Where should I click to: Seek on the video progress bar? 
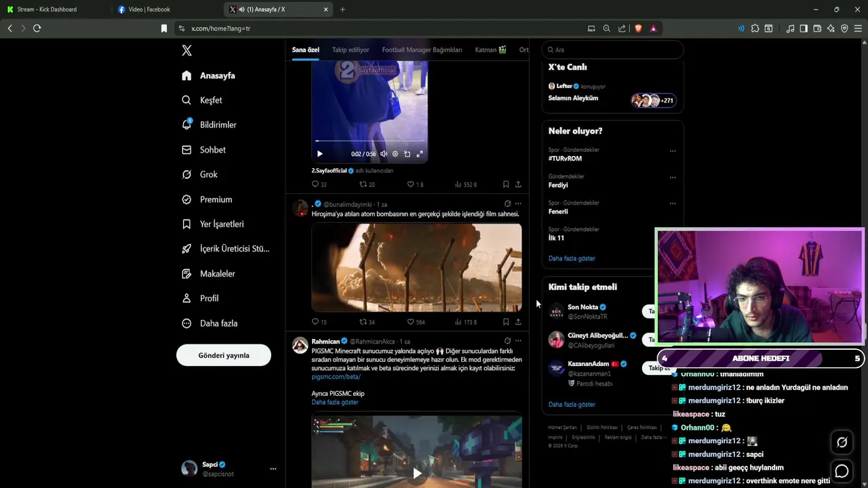(370, 141)
